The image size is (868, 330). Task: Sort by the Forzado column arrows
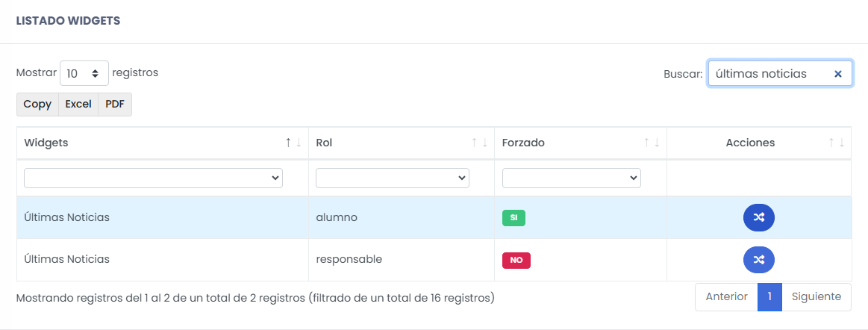pyautogui.click(x=652, y=143)
